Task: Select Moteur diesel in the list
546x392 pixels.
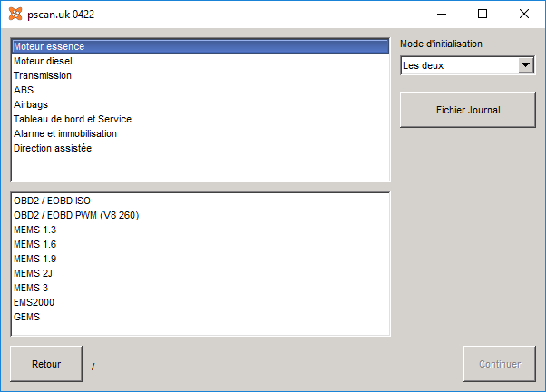Action: 200,61
